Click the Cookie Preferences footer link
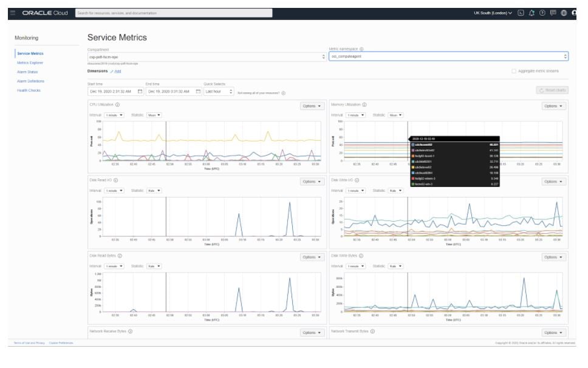 [61, 343]
